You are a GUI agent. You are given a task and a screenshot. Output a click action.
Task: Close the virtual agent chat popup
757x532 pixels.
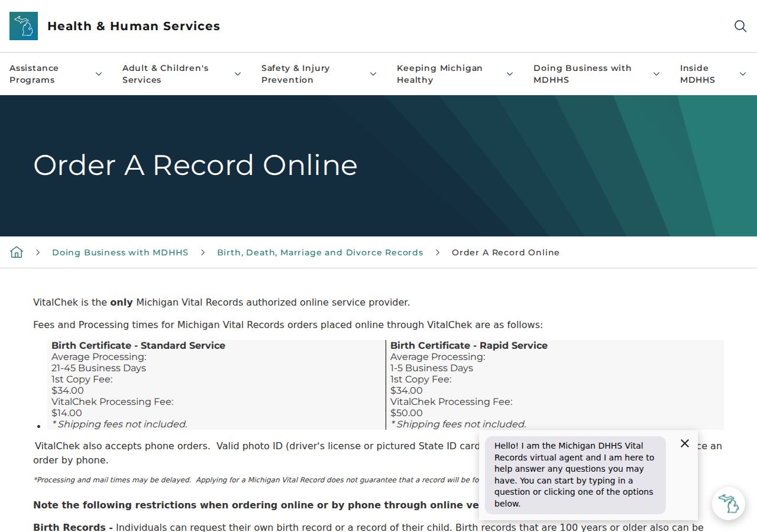pyautogui.click(x=685, y=443)
